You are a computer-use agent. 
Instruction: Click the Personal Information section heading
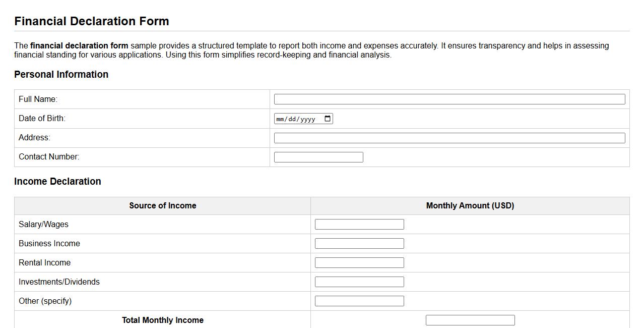pos(61,74)
